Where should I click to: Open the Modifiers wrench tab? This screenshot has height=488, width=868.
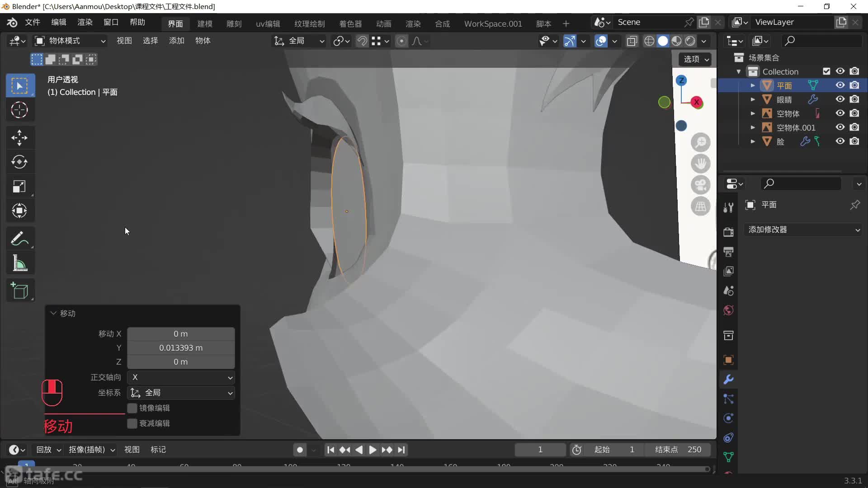(728, 380)
